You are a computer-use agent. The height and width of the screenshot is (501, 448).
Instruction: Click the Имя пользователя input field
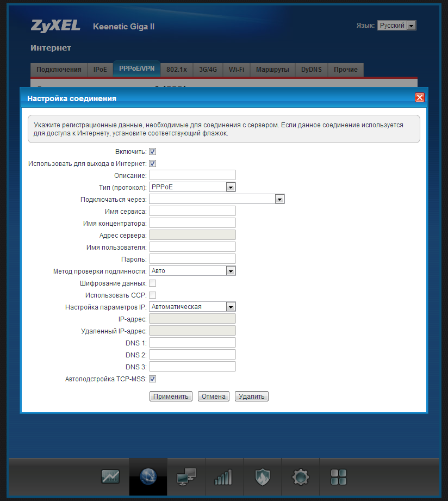[x=192, y=247]
